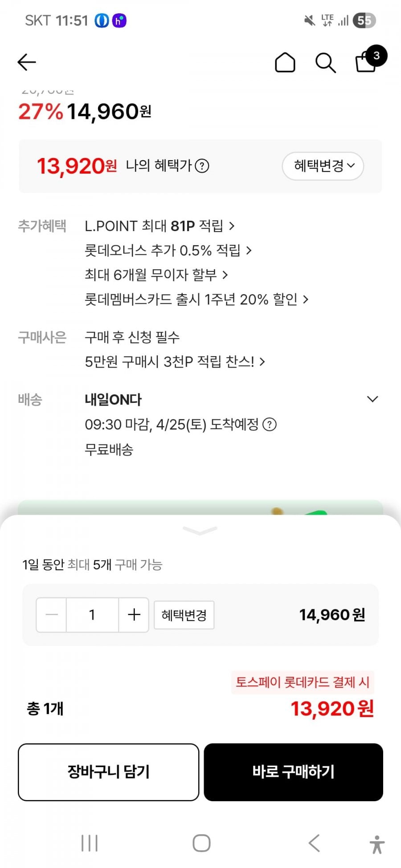The image size is (401, 868).
Task: Show help for 나의 혜택가 question mark
Action: (202, 166)
